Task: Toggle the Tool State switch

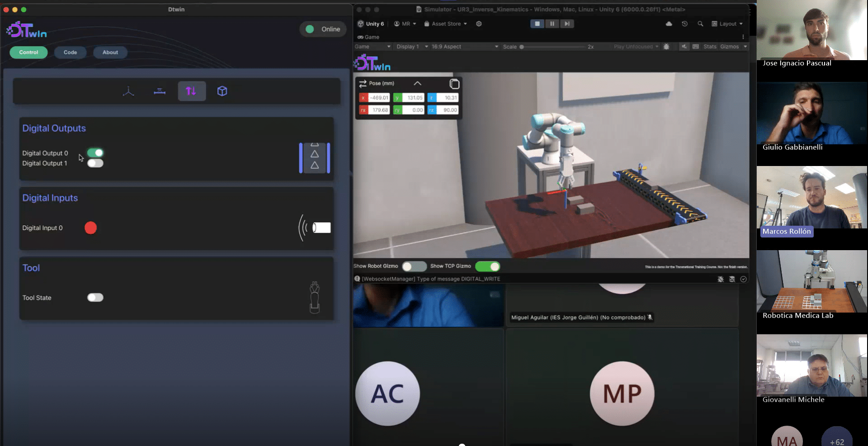Action: click(x=95, y=298)
